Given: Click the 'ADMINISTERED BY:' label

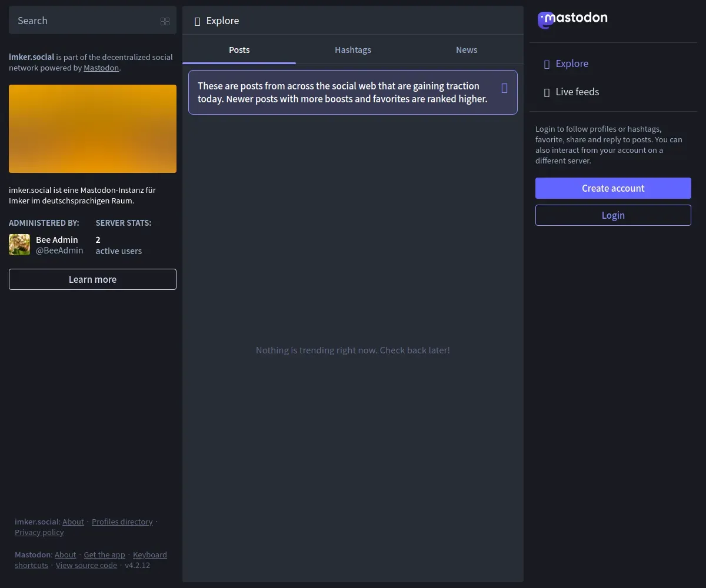Looking at the screenshot, I should 44,223.
